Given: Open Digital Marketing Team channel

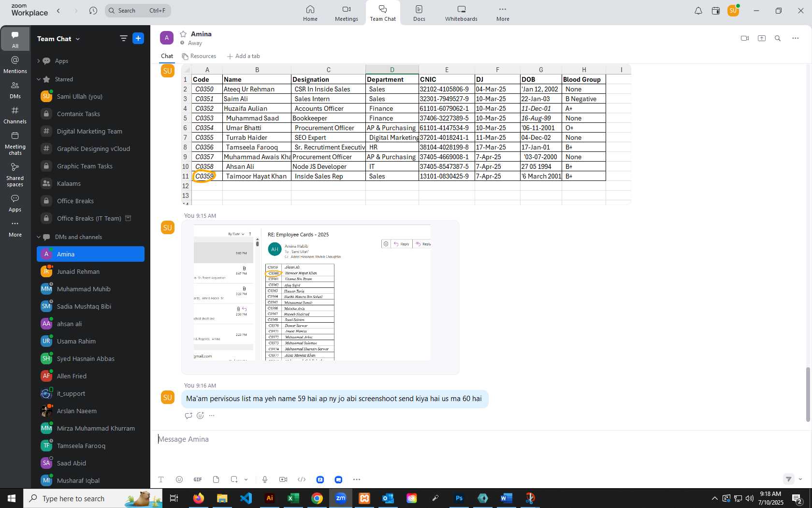Looking at the screenshot, I should [90, 131].
